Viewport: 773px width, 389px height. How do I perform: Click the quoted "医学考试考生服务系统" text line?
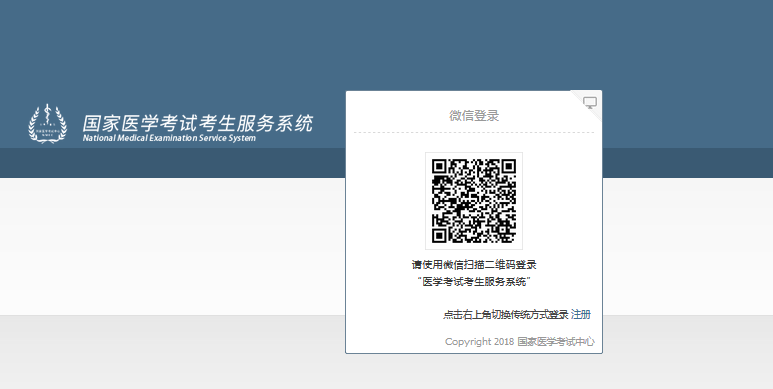pos(474,282)
